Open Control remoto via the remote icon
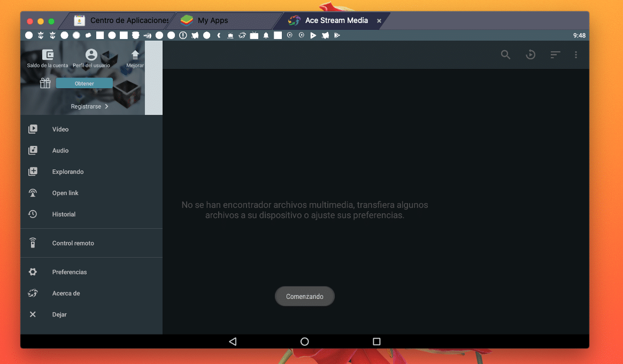623x364 pixels. point(33,243)
